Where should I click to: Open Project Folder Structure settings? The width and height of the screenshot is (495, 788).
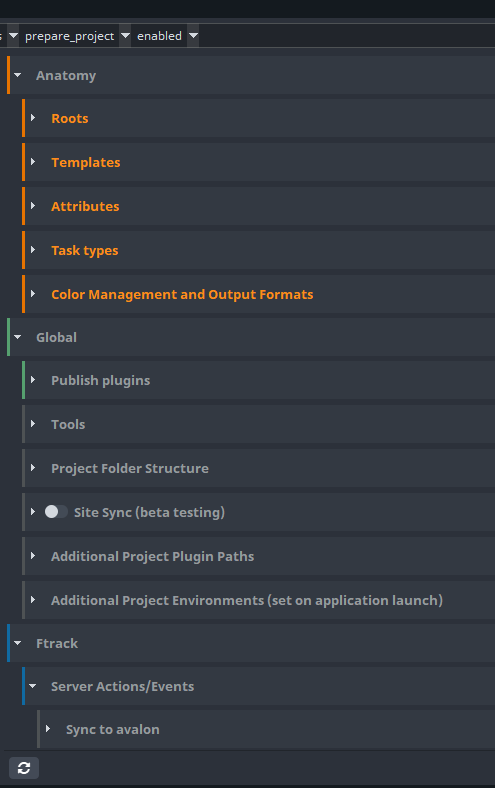tap(33, 468)
